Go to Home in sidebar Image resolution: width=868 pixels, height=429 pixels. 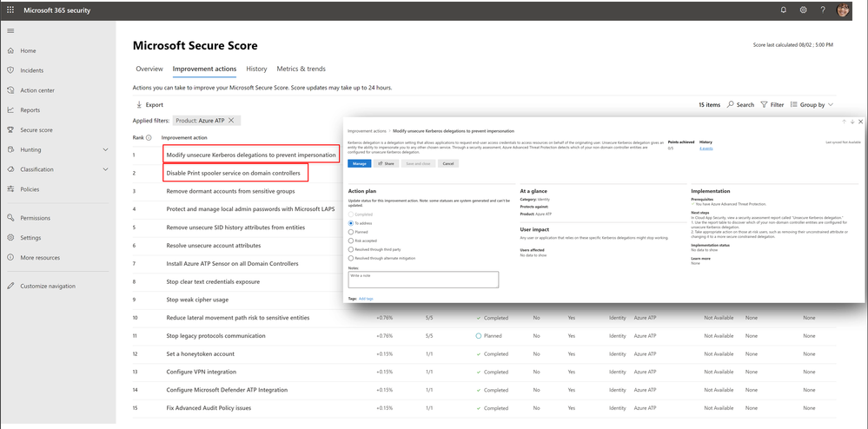pyautogui.click(x=28, y=50)
